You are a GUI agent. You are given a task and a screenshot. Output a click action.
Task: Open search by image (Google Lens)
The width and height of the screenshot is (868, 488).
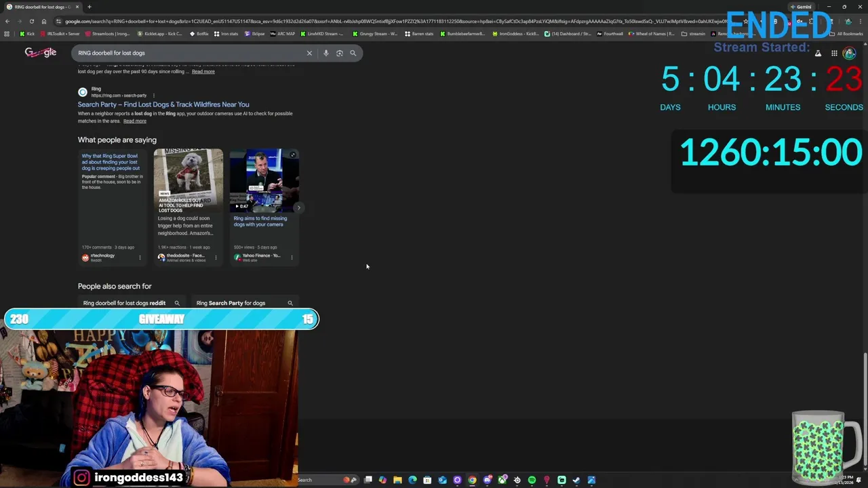[x=340, y=53]
